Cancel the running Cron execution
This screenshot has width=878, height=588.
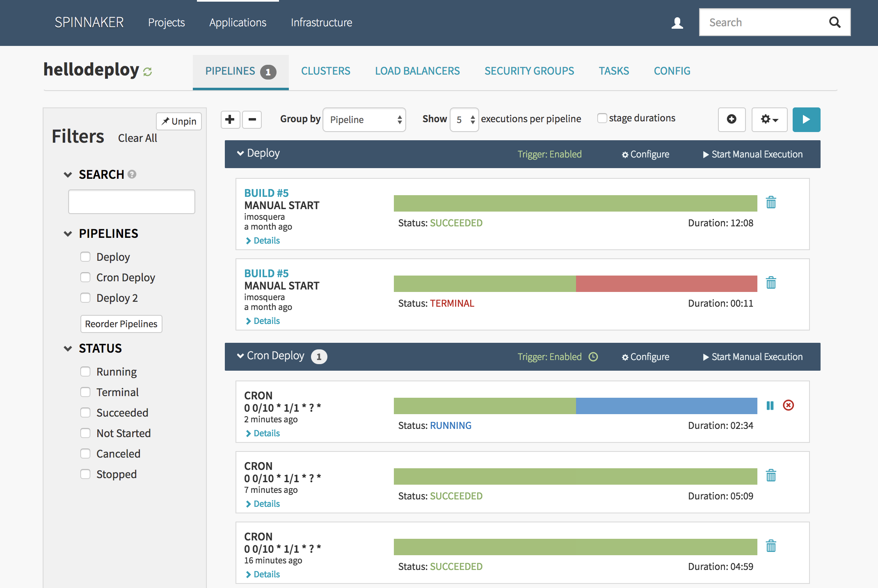(788, 406)
